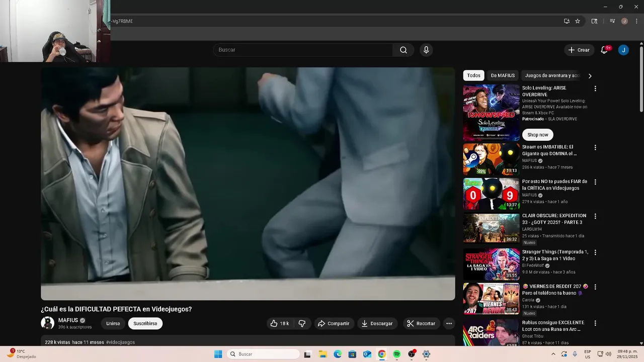
Task: Open the 0 and 9 CRÍTICA video thumbnail
Action: [x=491, y=194]
